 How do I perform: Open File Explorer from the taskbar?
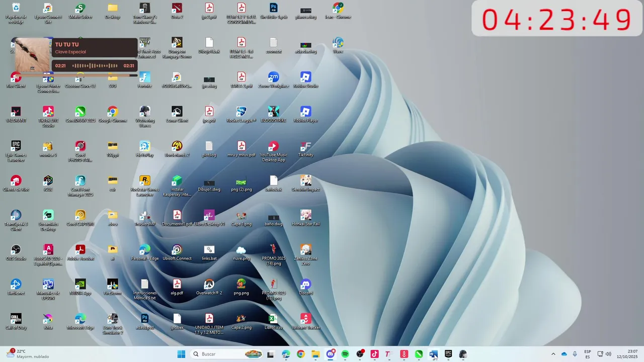click(315, 354)
